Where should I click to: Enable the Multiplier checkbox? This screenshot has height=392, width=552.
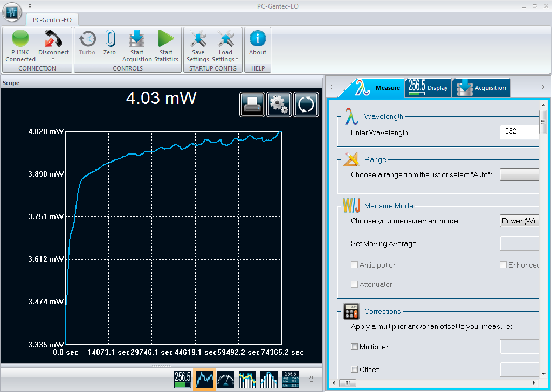coord(355,347)
